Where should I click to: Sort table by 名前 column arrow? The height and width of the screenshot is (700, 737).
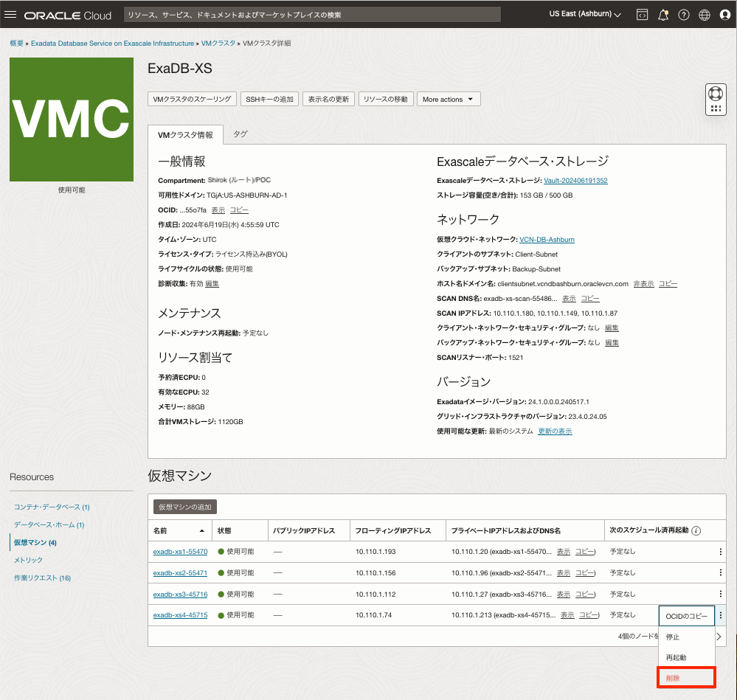pyautogui.click(x=202, y=531)
